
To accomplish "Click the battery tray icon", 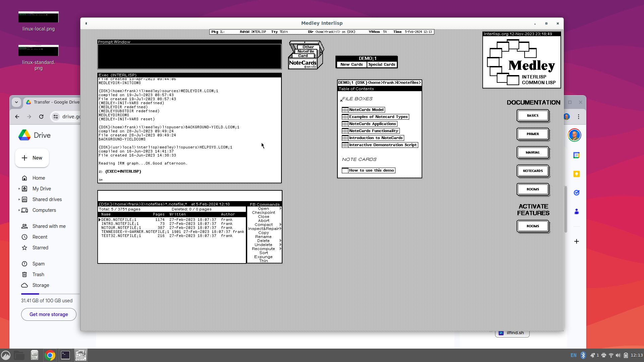I will pyautogui.click(x=626, y=355).
